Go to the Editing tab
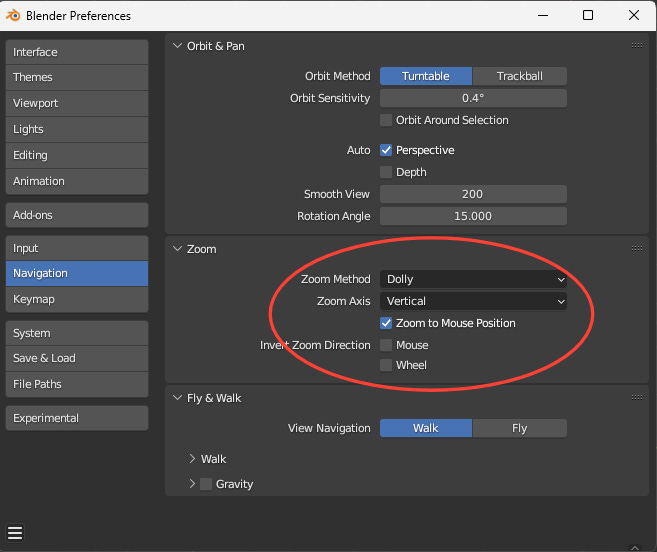657x552 pixels. [77, 155]
